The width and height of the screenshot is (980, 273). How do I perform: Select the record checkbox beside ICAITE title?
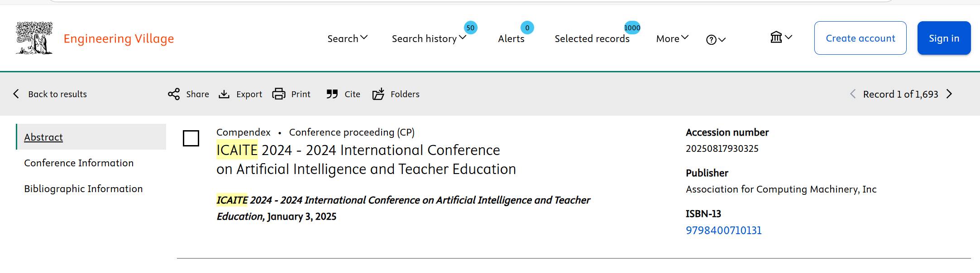191,138
